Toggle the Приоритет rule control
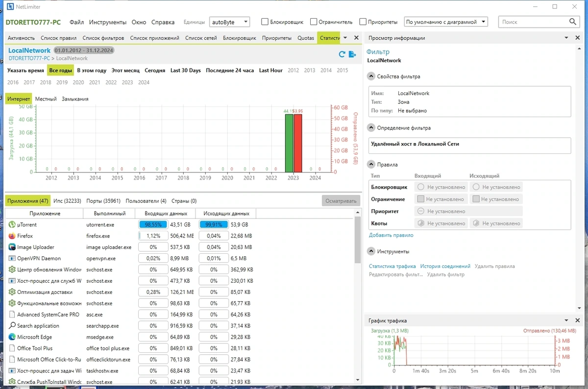Screen dimensions: 588x389 click(x=420, y=211)
